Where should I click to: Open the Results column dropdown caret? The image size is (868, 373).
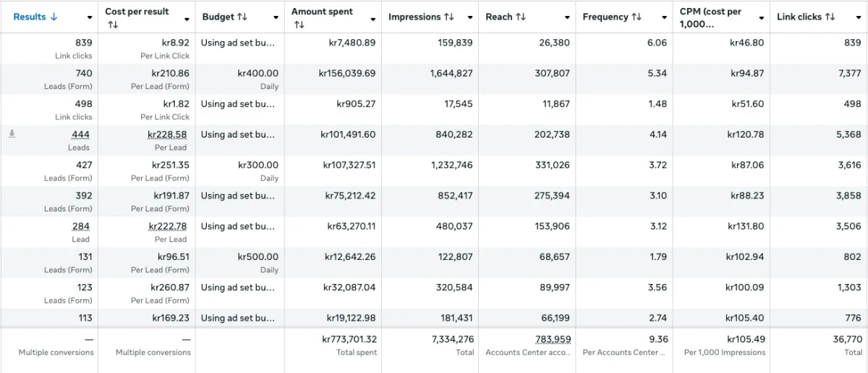[x=90, y=17]
